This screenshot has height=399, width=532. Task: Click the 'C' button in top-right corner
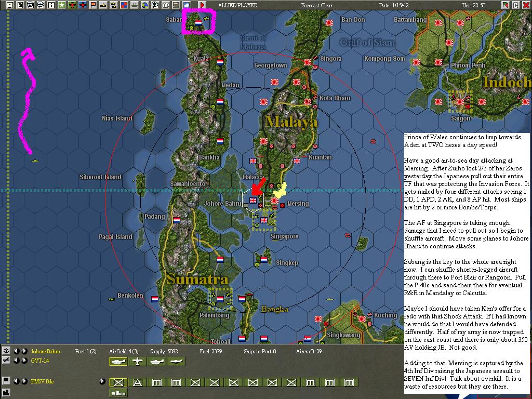click(516, 5)
